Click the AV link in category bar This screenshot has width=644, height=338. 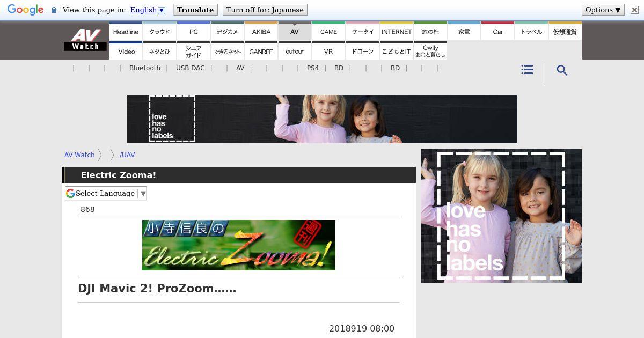(240, 68)
